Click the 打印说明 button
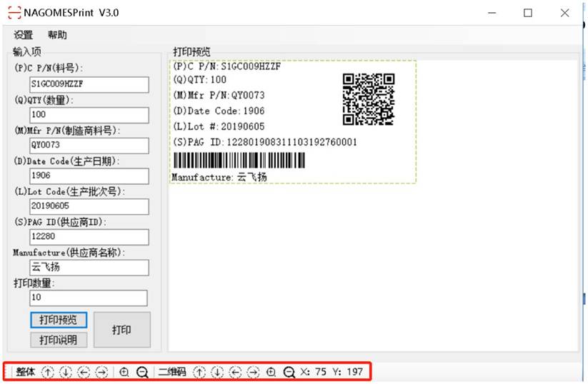The height and width of the screenshot is (384, 588). [59, 340]
